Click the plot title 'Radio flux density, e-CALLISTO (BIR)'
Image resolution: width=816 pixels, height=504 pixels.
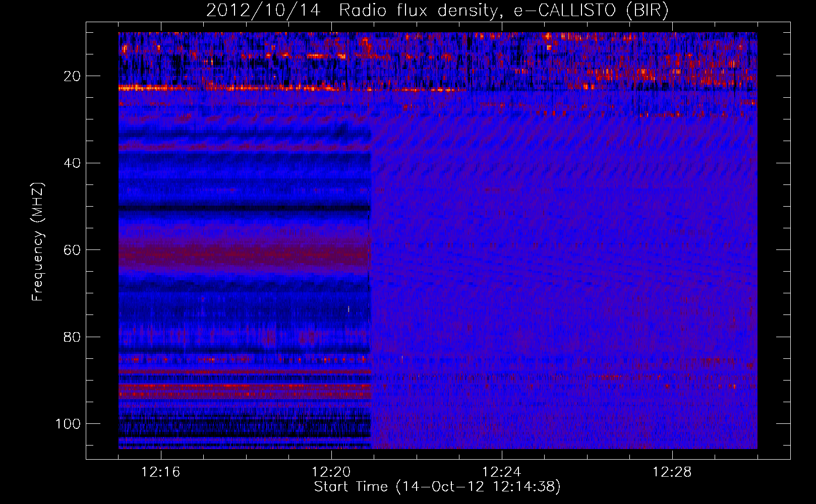click(x=503, y=11)
